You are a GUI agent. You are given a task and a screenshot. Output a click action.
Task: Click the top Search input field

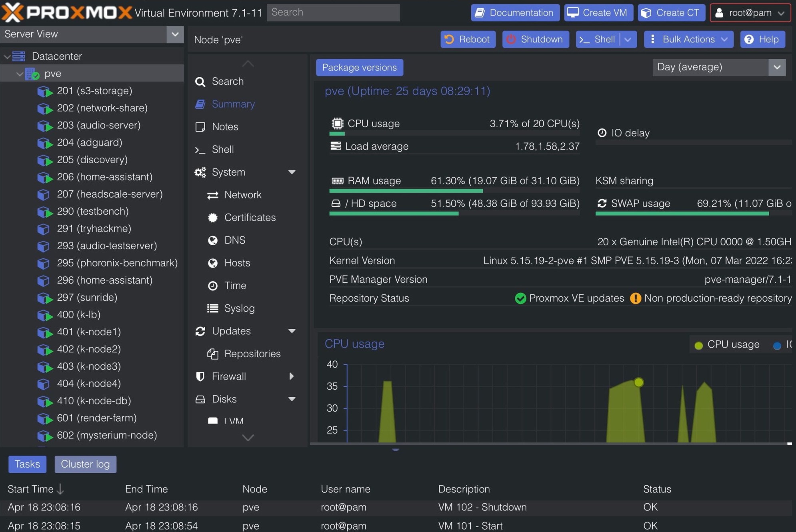333,12
